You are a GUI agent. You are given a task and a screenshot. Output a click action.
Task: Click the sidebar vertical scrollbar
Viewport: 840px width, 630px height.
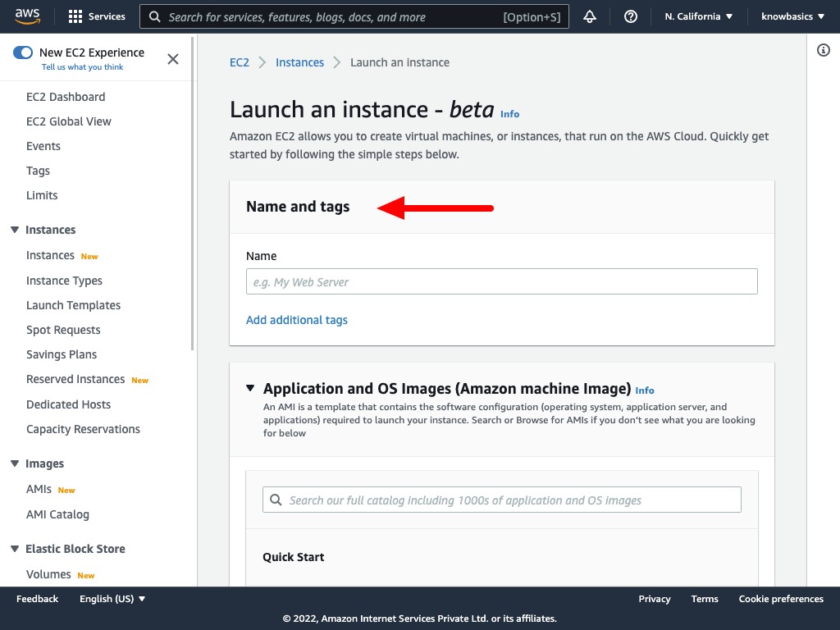point(193,194)
